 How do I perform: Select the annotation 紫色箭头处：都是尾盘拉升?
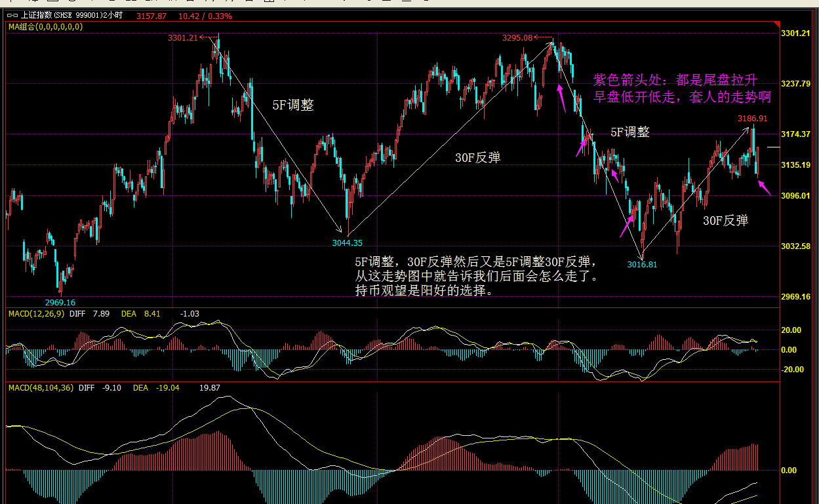click(675, 80)
